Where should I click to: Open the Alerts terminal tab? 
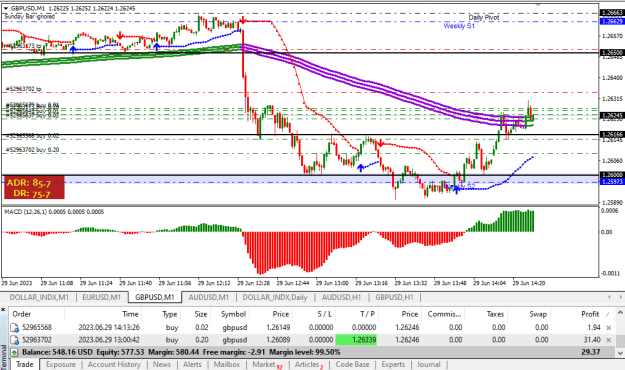click(x=192, y=364)
